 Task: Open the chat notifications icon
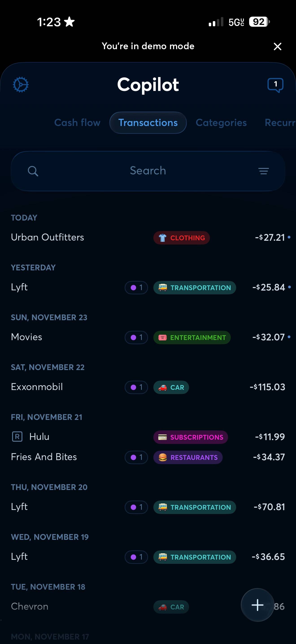tap(275, 85)
